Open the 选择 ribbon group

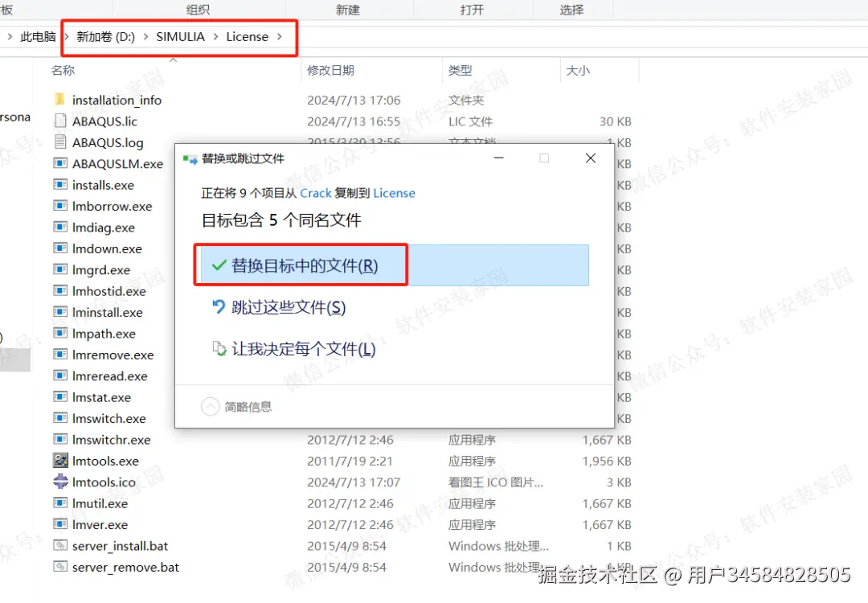[x=571, y=10]
